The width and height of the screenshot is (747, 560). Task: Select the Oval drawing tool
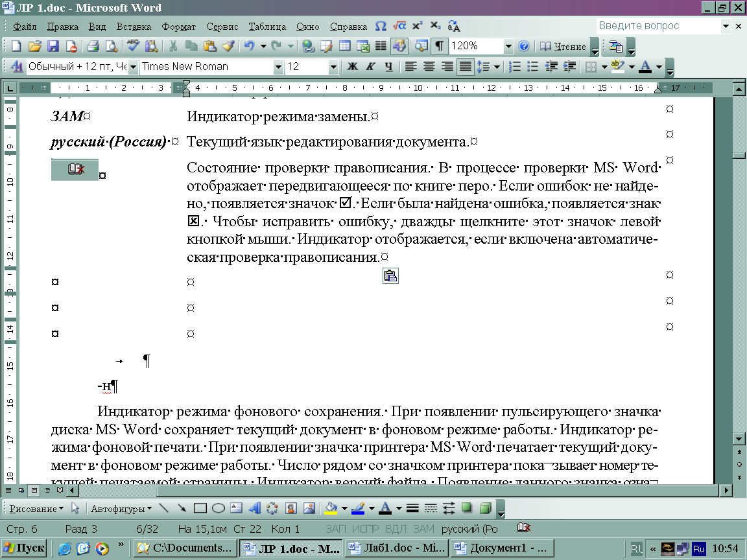click(218, 508)
